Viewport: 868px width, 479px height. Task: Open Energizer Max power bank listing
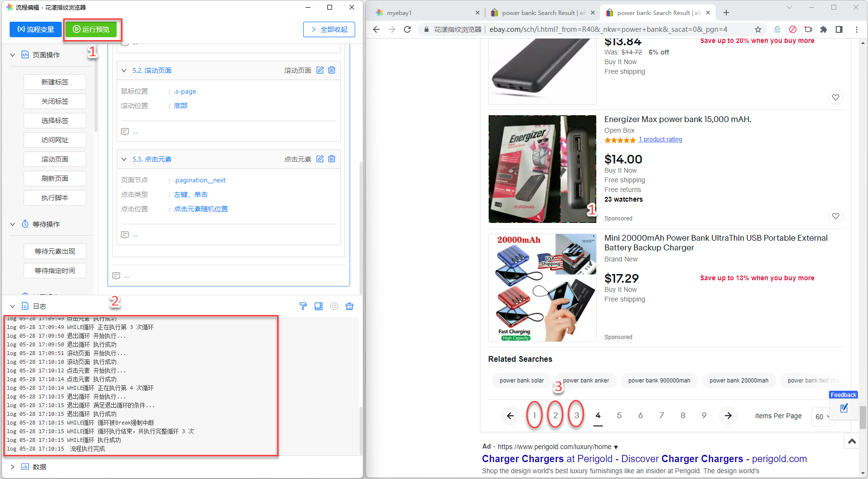click(x=678, y=119)
